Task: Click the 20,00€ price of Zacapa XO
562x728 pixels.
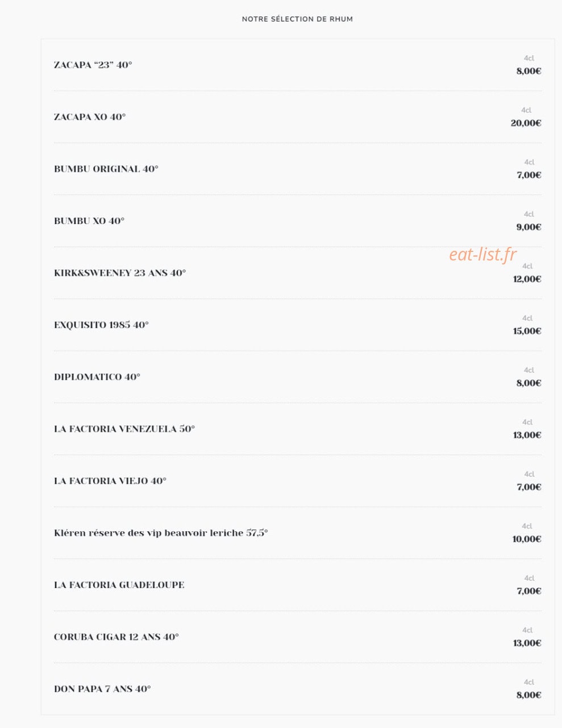Action: pos(526,123)
